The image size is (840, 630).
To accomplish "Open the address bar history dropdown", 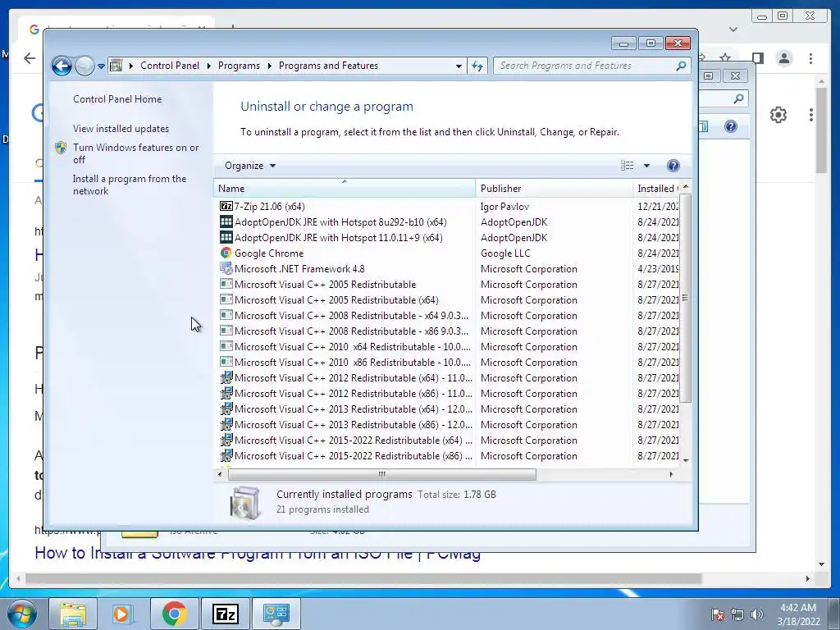I will click(x=459, y=66).
